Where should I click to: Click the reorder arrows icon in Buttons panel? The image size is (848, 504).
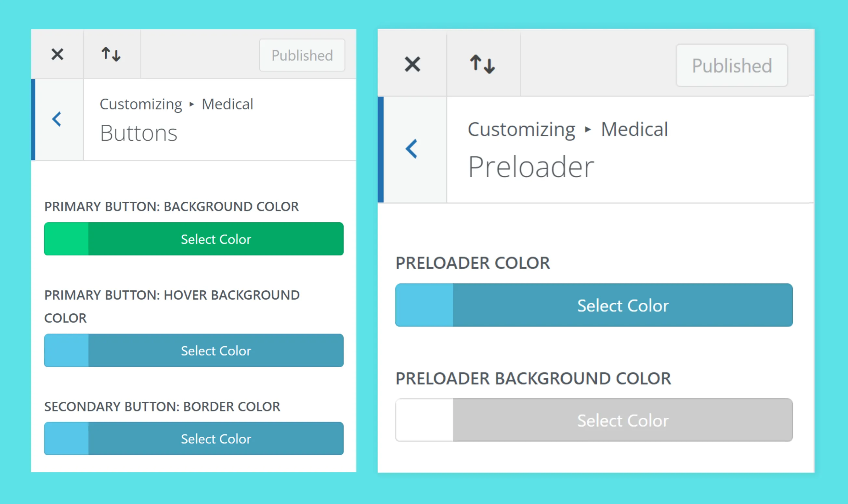click(111, 54)
